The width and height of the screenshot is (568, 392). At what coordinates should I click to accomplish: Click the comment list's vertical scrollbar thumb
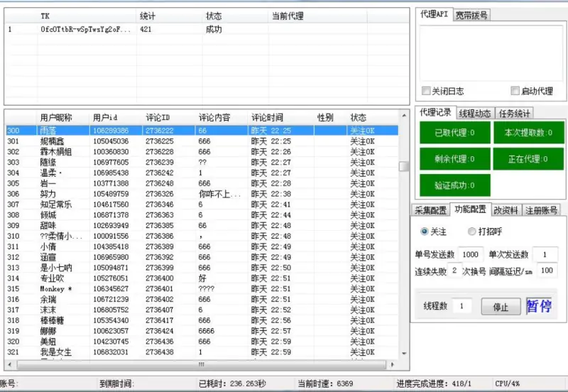(403, 166)
